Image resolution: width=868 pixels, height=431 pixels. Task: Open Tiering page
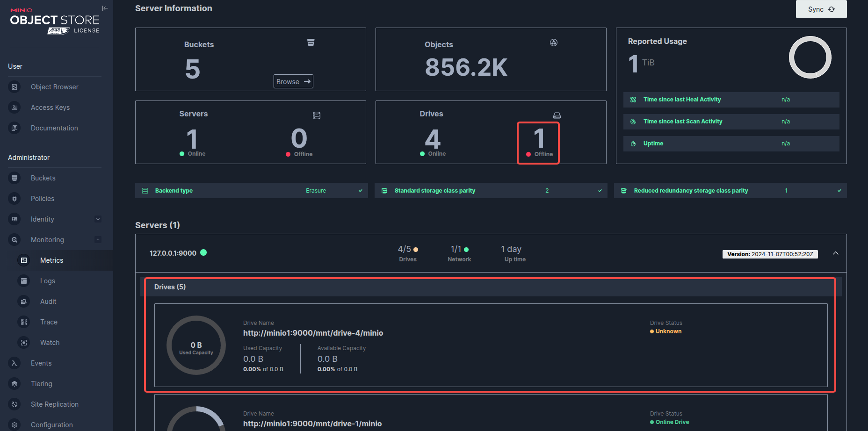pos(42,384)
